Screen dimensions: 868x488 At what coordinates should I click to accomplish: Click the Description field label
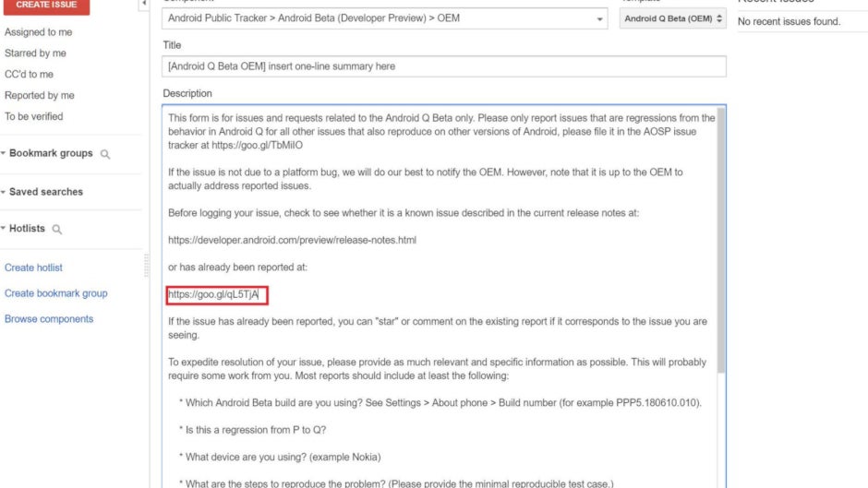tap(187, 93)
